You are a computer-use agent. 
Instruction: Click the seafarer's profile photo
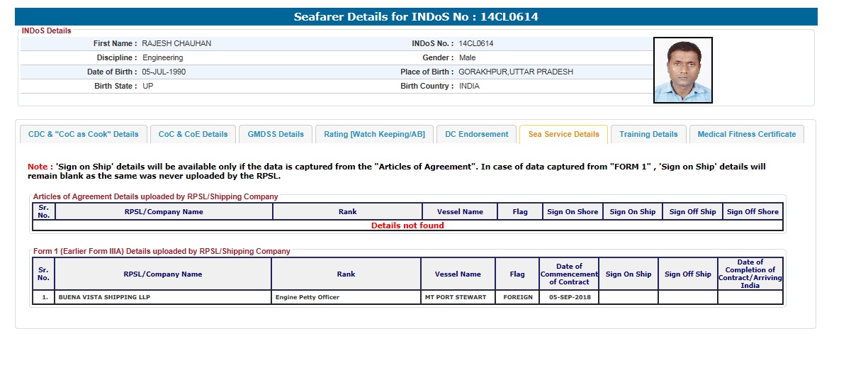682,70
